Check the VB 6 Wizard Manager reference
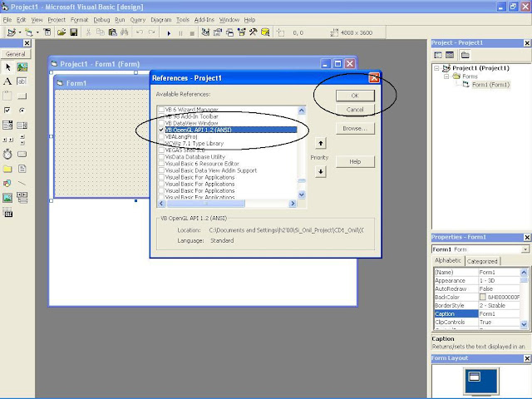 161,110
